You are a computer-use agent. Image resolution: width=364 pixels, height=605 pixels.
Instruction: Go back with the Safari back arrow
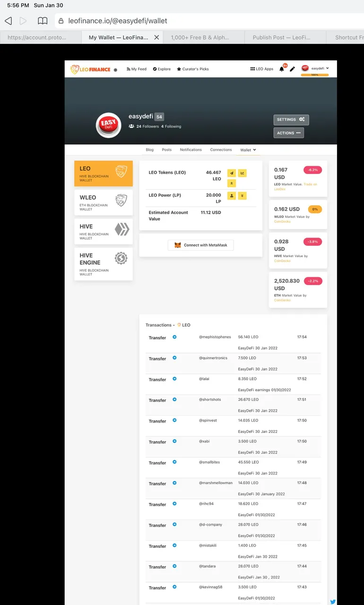pyautogui.click(x=8, y=21)
